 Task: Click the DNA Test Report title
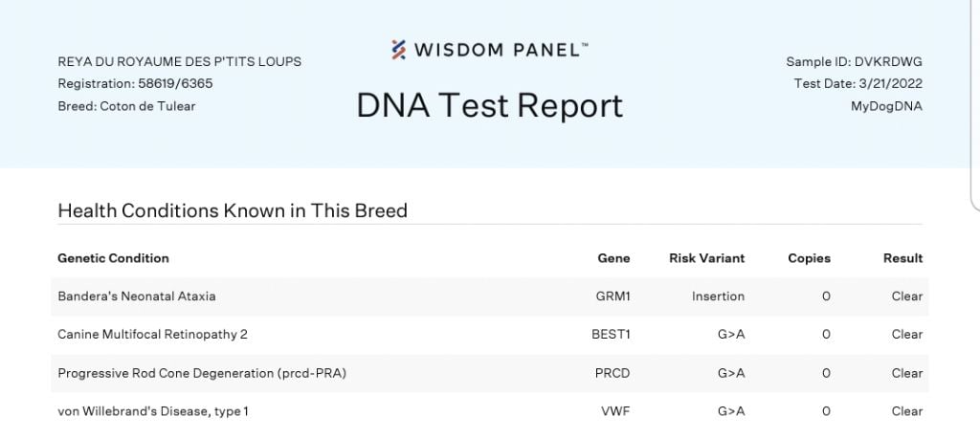[489, 105]
